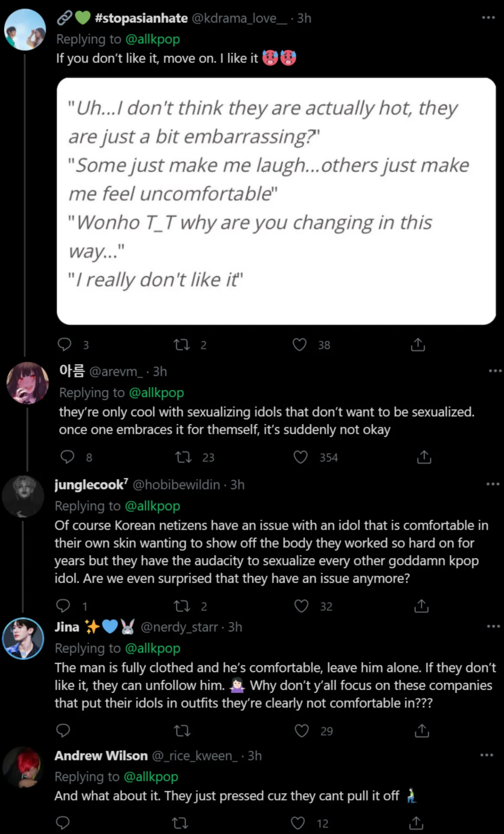
Task: Share junglecook's tweet via share icon
Action: click(421, 606)
